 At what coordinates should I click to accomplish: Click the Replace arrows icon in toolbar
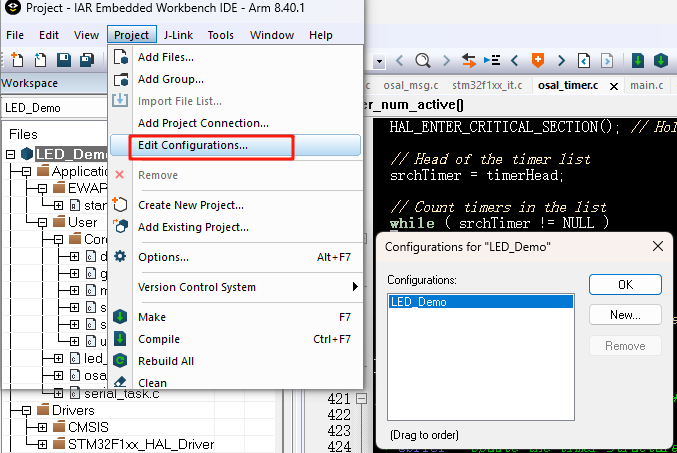tap(468, 60)
